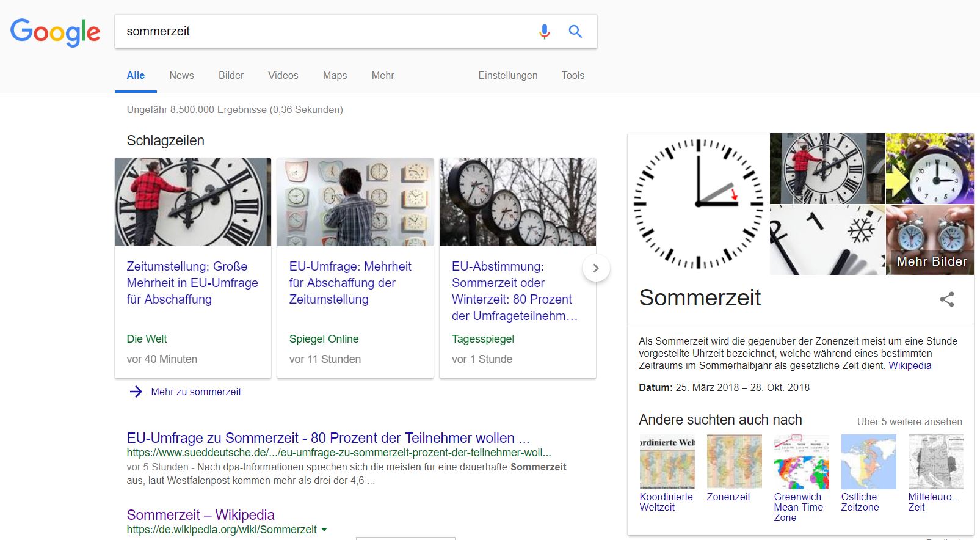980x540 pixels.
Task: Click the search box containing sommerzeit
Action: (x=324, y=31)
